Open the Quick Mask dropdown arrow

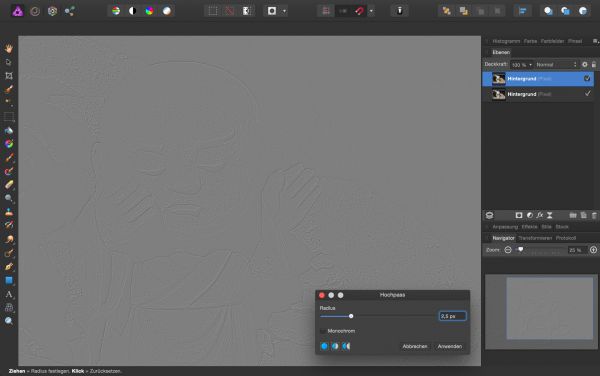pos(284,11)
